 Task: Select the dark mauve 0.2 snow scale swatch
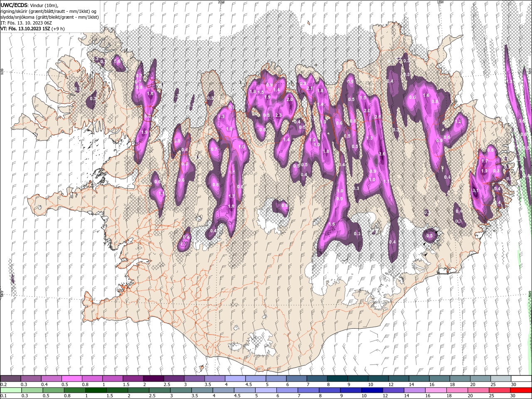click(x=10, y=379)
